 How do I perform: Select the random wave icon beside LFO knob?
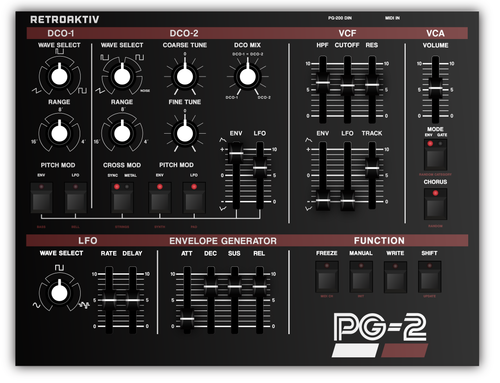(84, 305)
